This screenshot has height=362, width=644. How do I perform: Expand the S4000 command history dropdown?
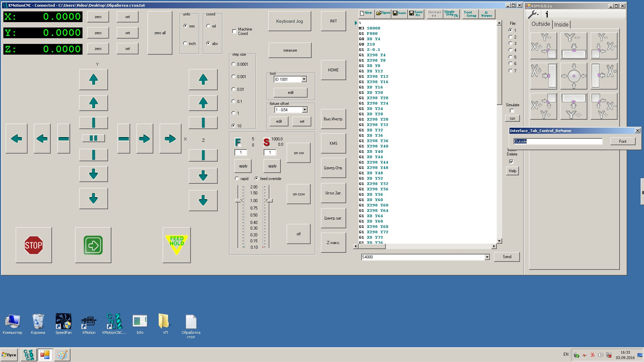[x=487, y=257]
